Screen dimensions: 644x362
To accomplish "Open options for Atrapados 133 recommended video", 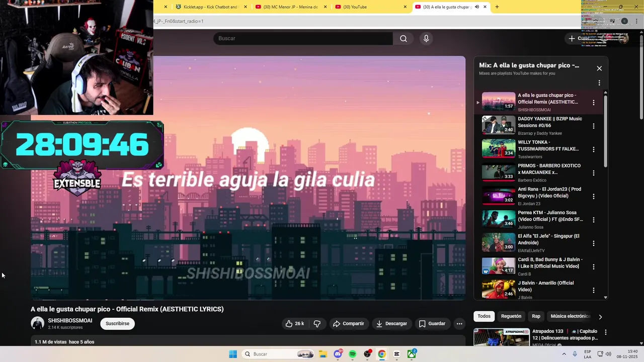I will tap(606, 332).
